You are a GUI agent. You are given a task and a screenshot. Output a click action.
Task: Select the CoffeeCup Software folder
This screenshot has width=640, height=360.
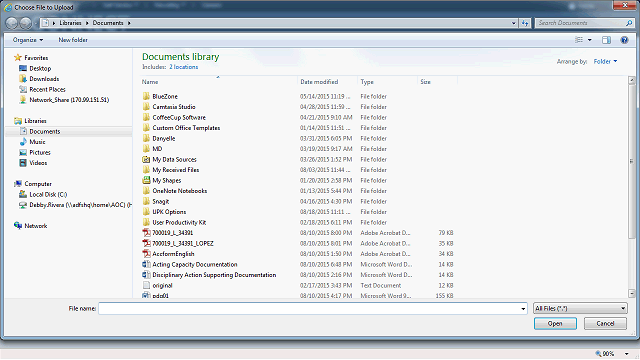[179, 117]
